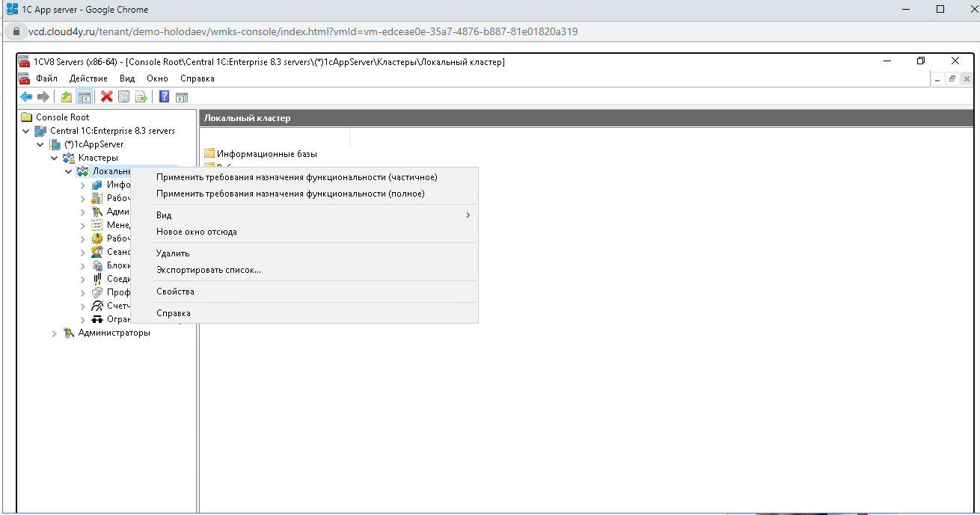Viewport: 980px width, 515px height.
Task: Click the up-one-level folder toolbar icon
Action: point(67,96)
